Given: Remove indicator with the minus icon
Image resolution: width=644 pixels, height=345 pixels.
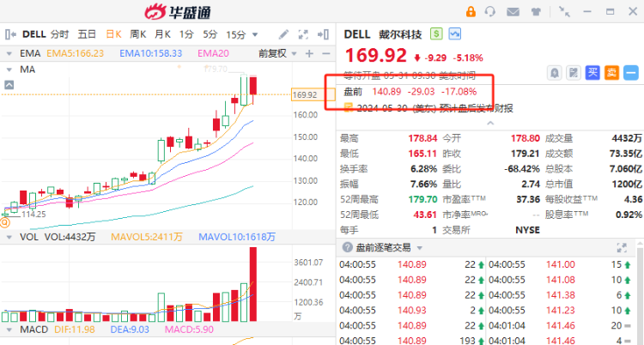Looking at the screenshot, I should (326, 53).
